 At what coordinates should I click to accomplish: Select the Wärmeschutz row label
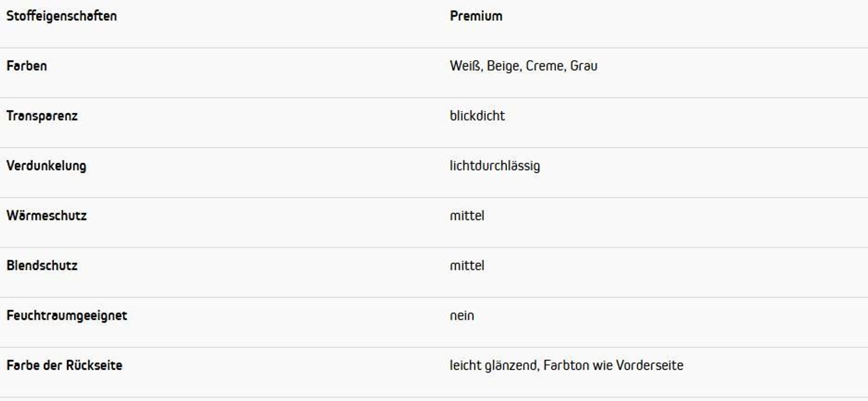46,216
